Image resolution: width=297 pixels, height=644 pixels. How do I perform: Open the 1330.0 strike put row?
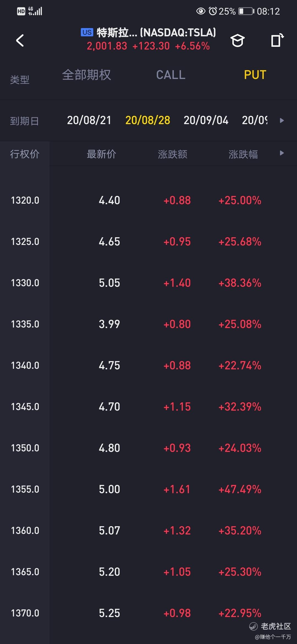(x=148, y=283)
